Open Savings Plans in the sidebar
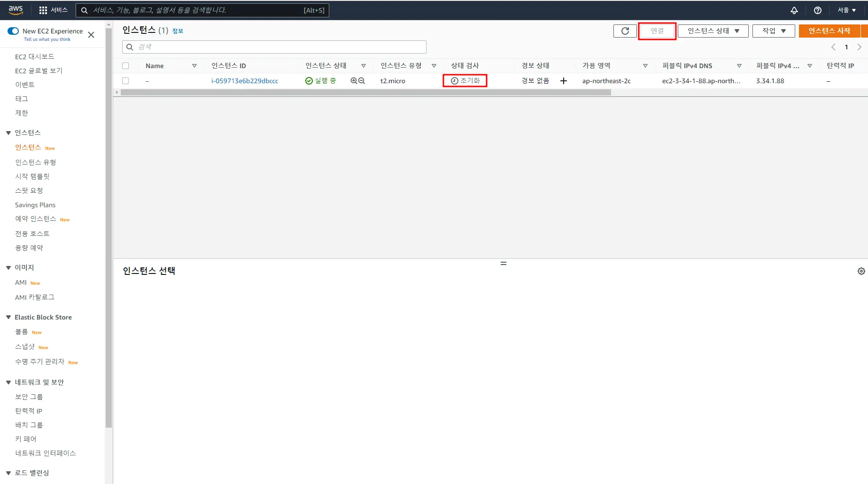The height and width of the screenshot is (484, 868). 35,205
